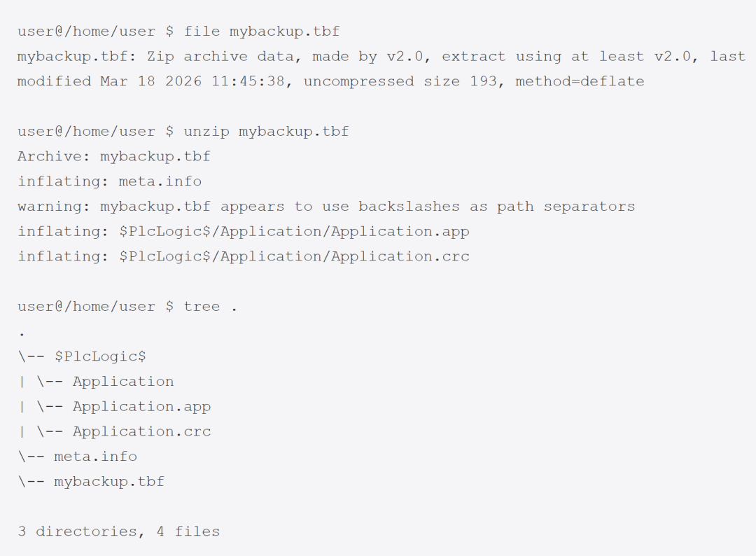756x556 pixels.
Task: Click the inflating Application.app path line
Action: point(244,232)
